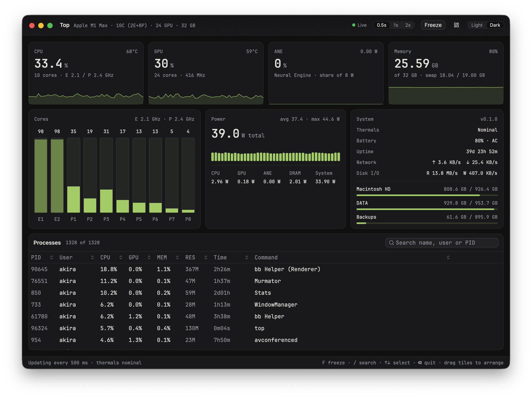Select the top process row

pos(266,328)
